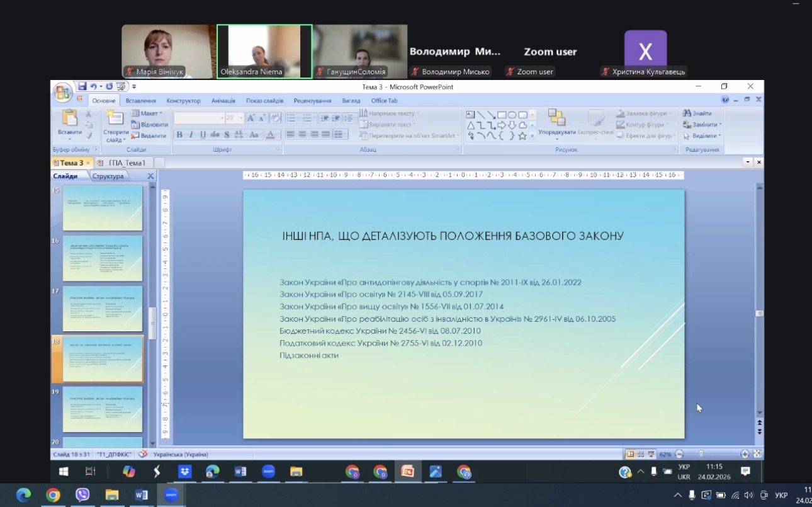The height and width of the screenshot is (507, 812).
Task: Save the presentation using the quick access toolbar
Action: coord(82,86)
